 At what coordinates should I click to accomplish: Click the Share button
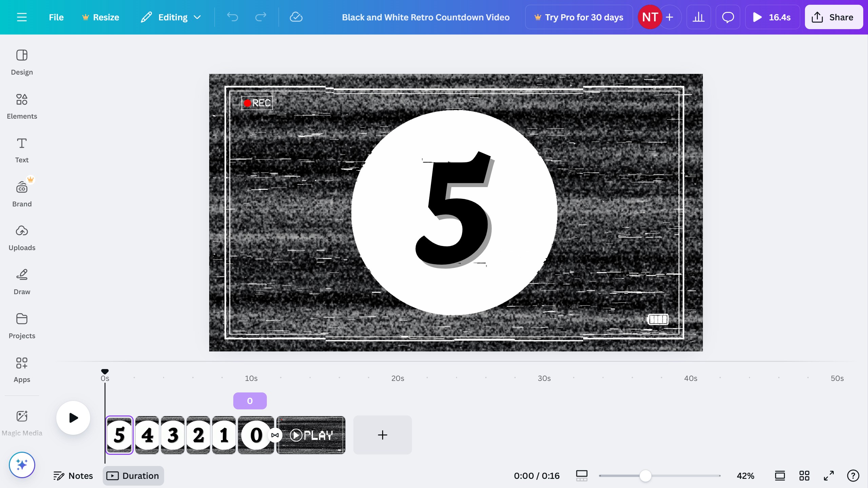click(833, 17)
